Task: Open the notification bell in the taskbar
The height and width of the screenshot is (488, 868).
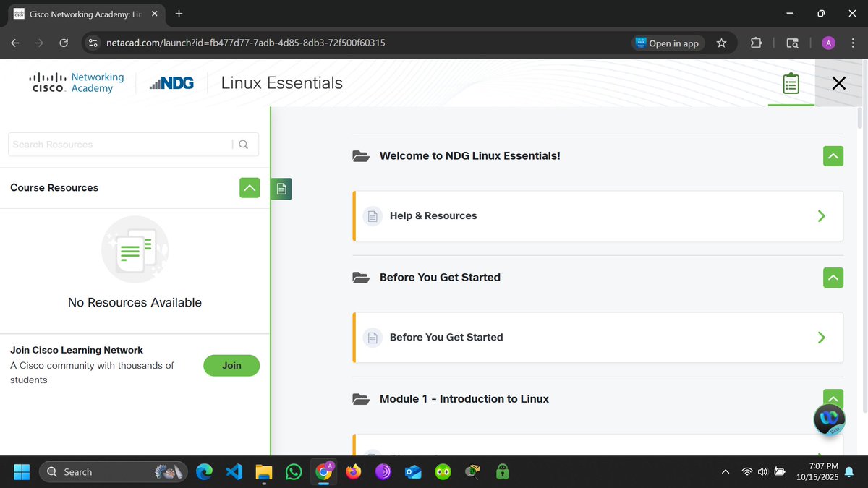Action: click(x=849, y=472)
